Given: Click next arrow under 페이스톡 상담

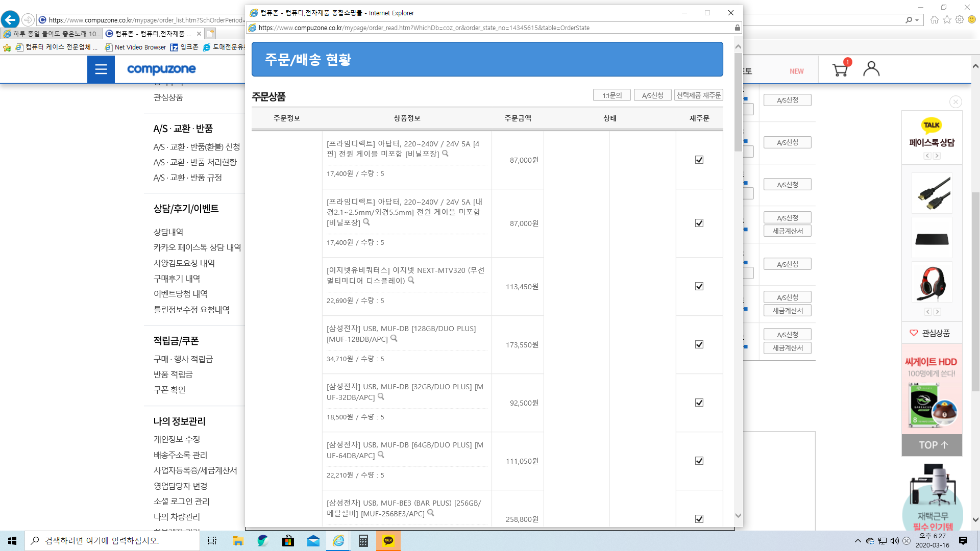Looking at the screenshot, I should pos(937,156).
